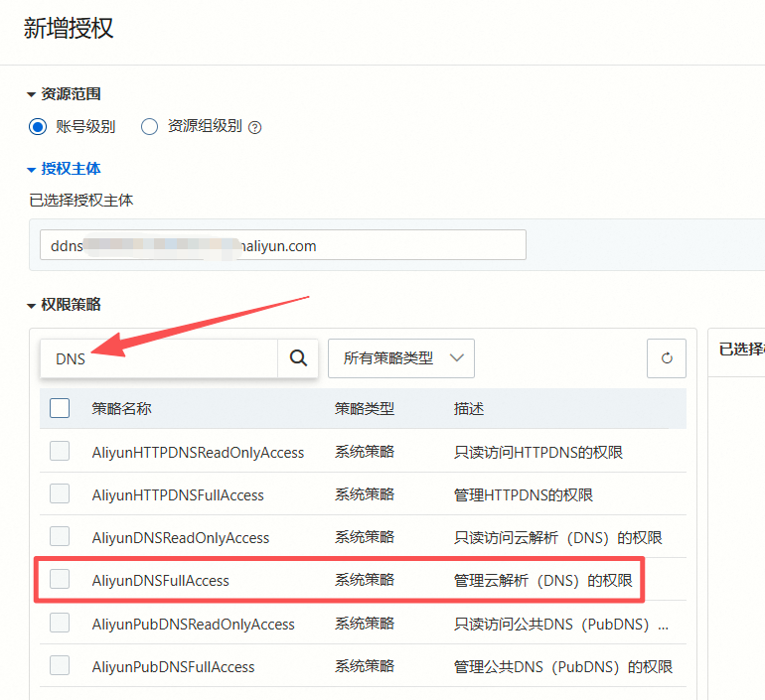Click the refresh icon button
The image size is (765, 700).
pyautogui.click(x=667, y=358)
